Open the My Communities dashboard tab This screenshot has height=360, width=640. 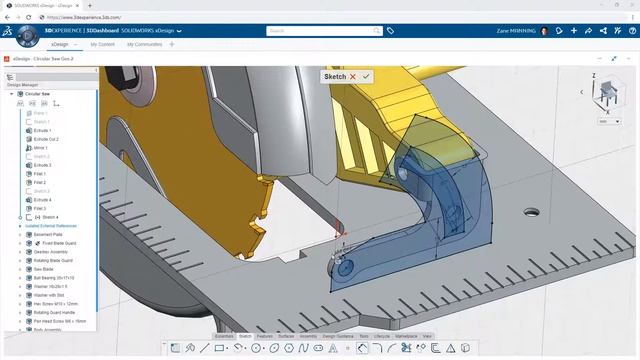click(x=144, y=44)
